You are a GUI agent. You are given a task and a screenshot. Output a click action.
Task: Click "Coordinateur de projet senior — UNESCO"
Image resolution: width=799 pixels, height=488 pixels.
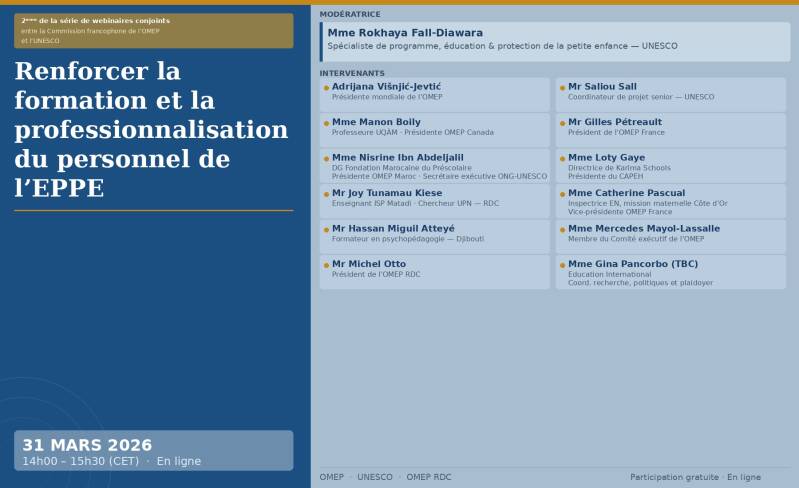click(x=641, y=97)
